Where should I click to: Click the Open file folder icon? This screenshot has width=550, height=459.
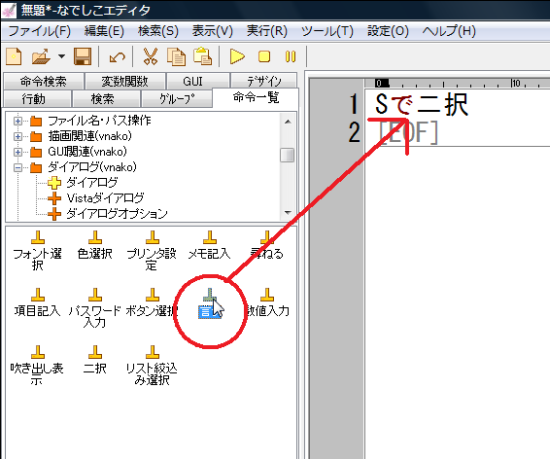point(41,56)
